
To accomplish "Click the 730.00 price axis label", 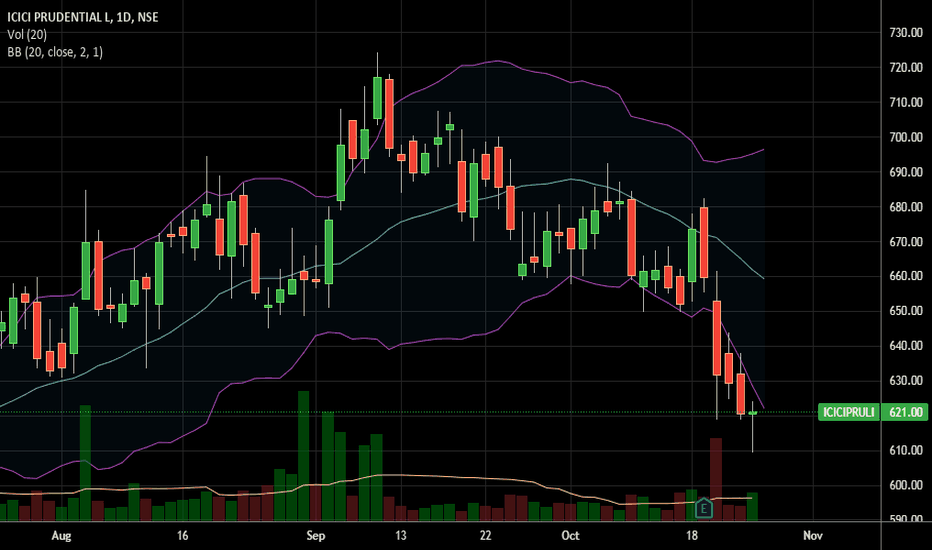I will tap(905, 33).
